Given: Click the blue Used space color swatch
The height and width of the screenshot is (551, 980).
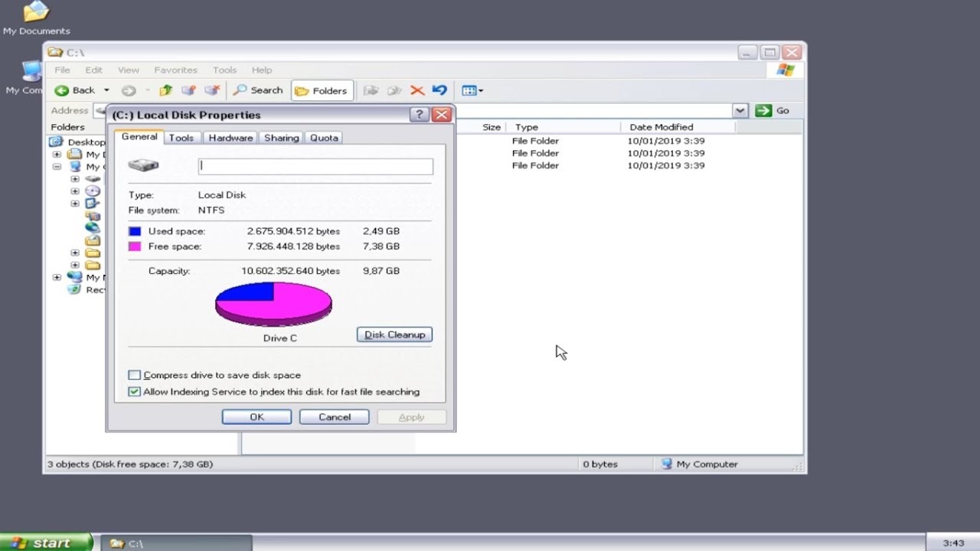Looking at the screenshot, I should [135, 231].
